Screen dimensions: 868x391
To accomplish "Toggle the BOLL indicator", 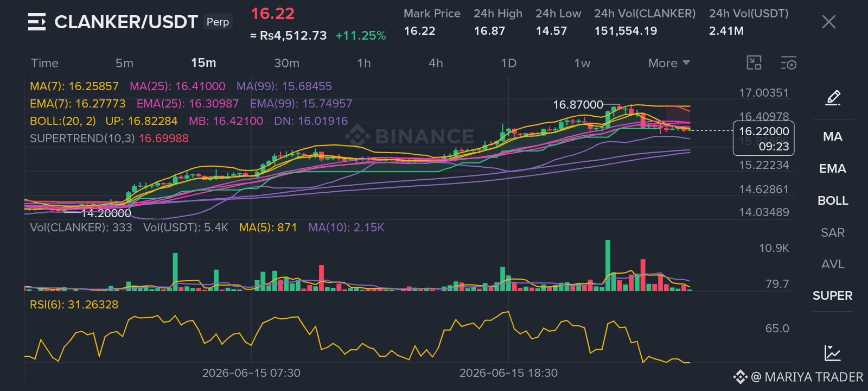I will click(x=833, y=200).
